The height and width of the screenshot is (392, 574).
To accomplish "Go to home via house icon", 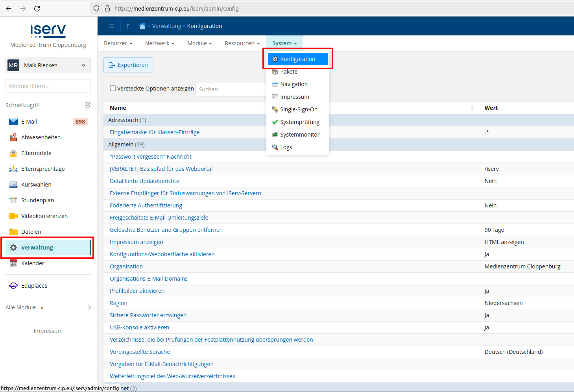I will click(x=142, y=26).
